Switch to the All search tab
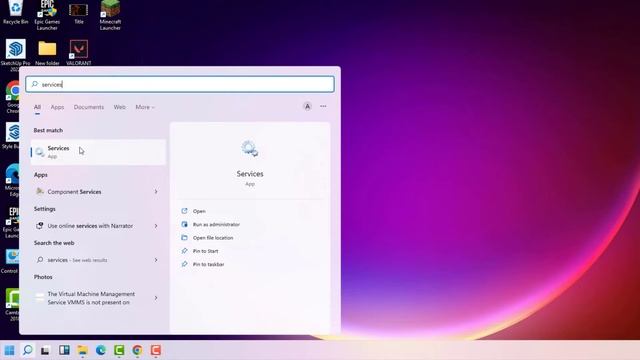Image resolution: width=640 pixels, height=360 pixels. pos(37,107)
